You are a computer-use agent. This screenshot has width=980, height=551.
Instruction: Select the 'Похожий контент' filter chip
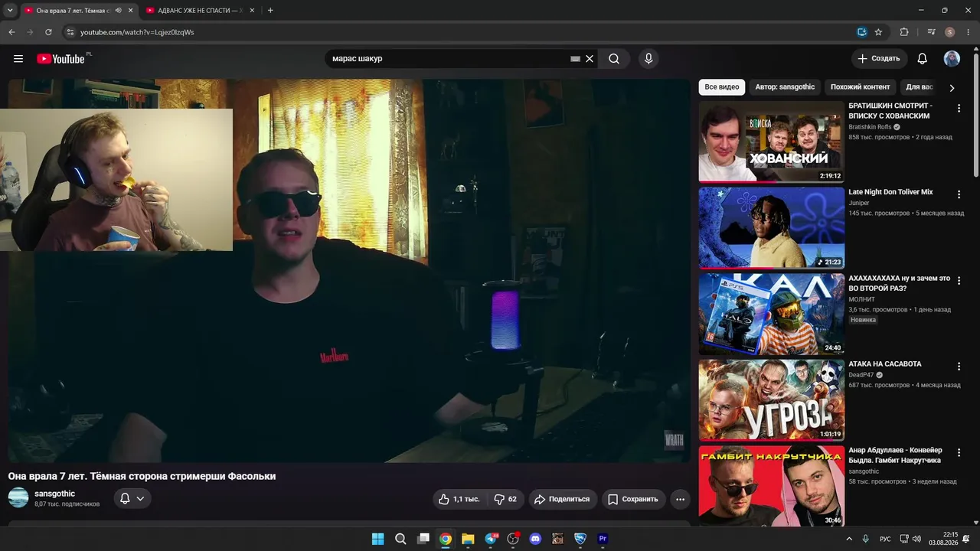point(861,87)
